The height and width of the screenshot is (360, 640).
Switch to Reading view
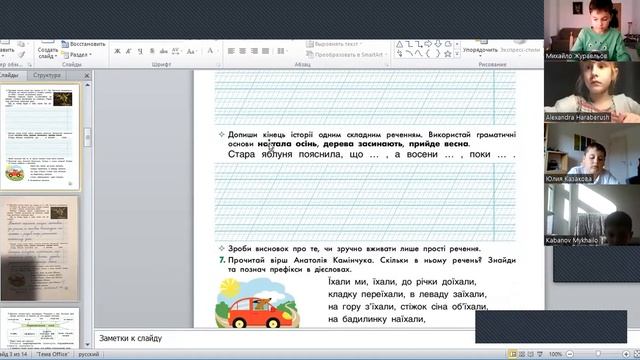[x=531, y=354]
